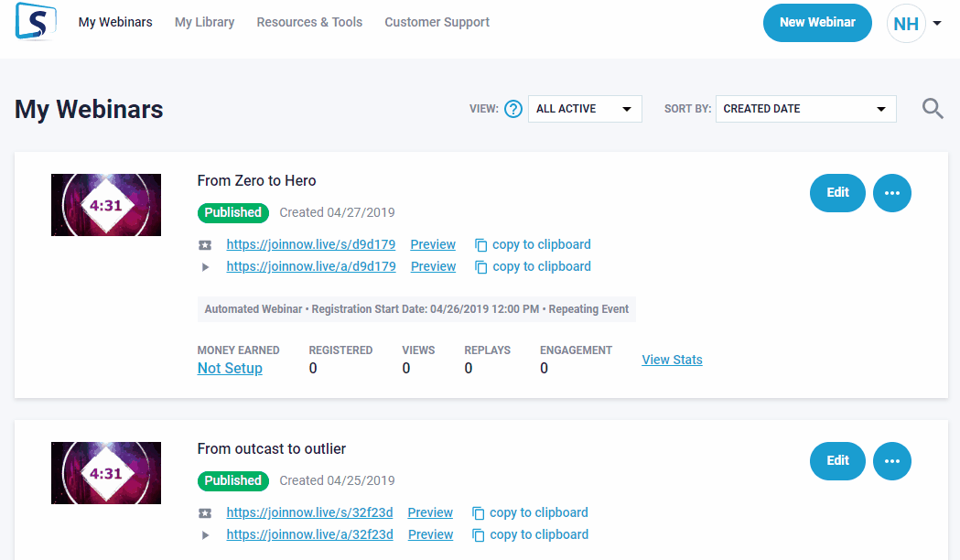
Task: Click the My Webinars page heading
Action: pyautogui.click(x=89, y=110)
